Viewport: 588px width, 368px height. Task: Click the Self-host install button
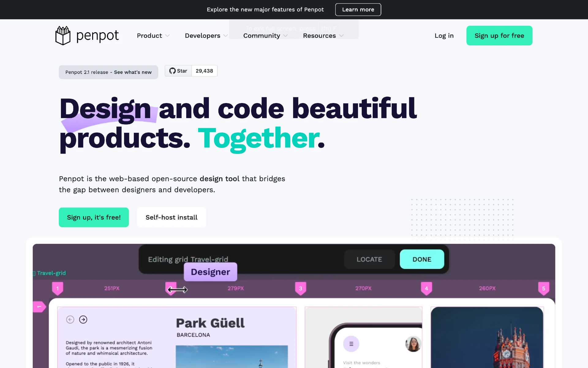click(x=171, y=217)
